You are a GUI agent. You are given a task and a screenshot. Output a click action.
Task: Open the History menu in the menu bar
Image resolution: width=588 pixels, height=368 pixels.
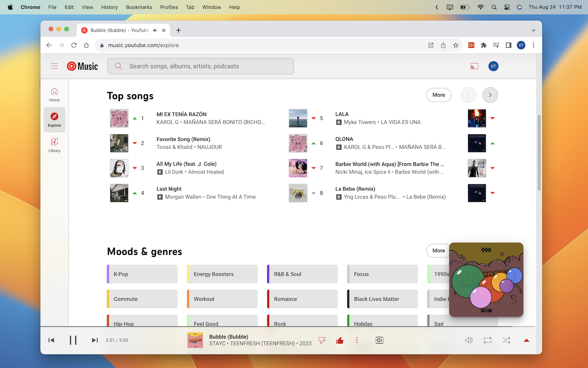click(x=109, y=7)
